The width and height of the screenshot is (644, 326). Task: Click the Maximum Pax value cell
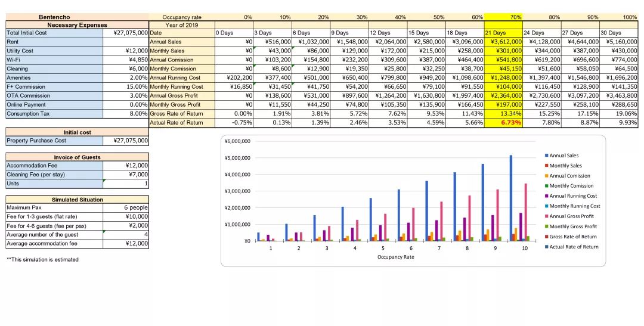[x=126, y=208]
